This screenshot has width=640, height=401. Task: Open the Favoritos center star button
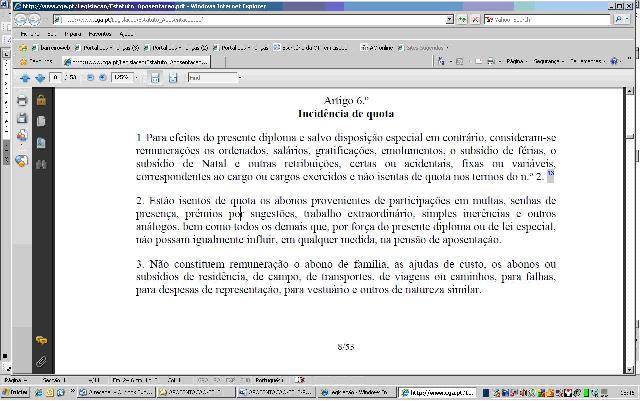(37, 61)
